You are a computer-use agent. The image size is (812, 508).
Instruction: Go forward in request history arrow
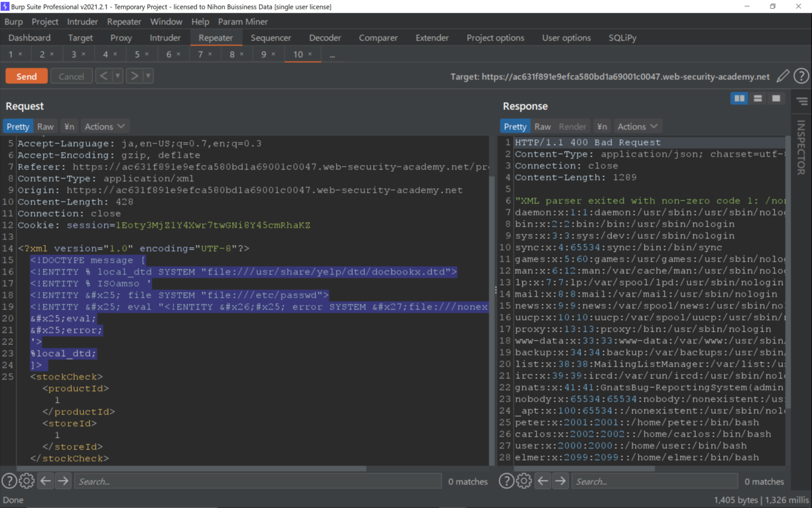click(134, 76)
